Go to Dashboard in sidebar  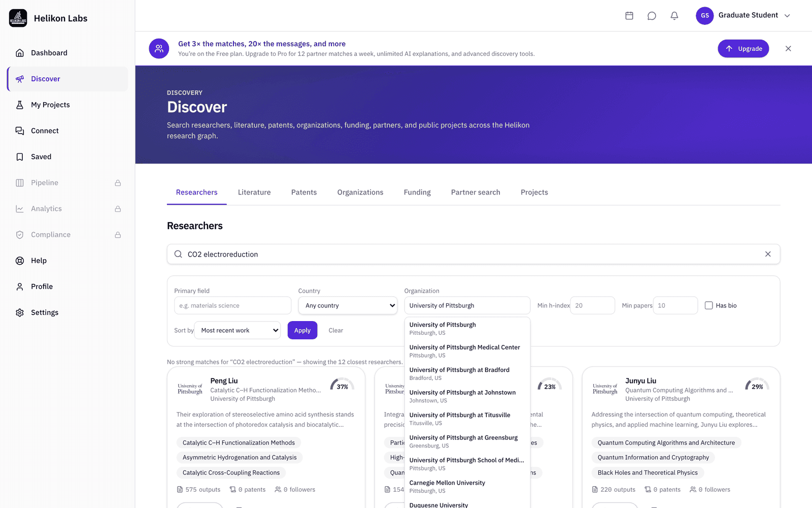coord(67,53)
